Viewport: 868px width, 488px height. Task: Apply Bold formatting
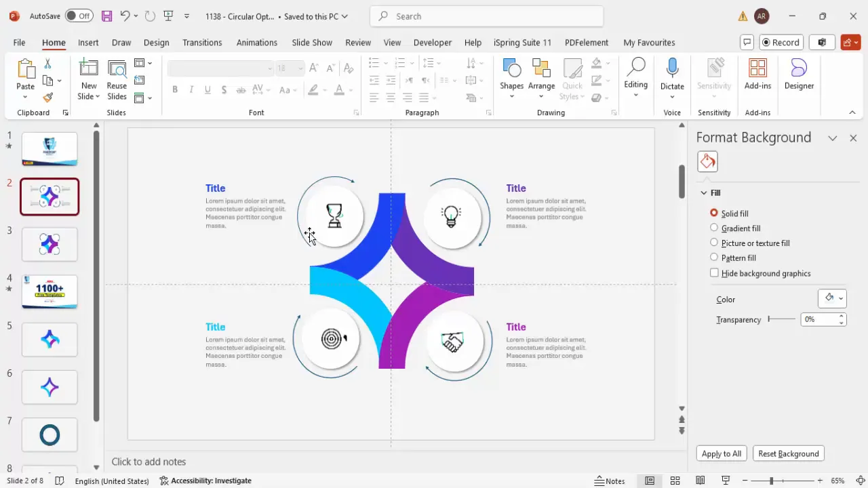click(175, 89)
